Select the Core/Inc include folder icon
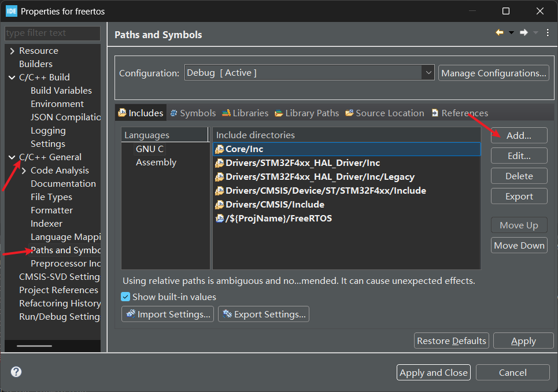 (220, 149)
